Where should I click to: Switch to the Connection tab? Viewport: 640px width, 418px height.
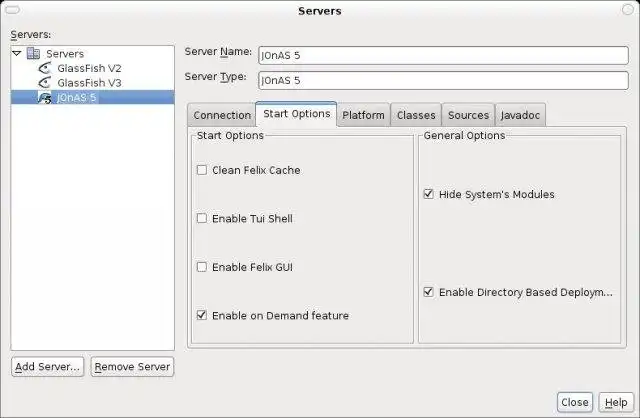[x=222, y=115]
